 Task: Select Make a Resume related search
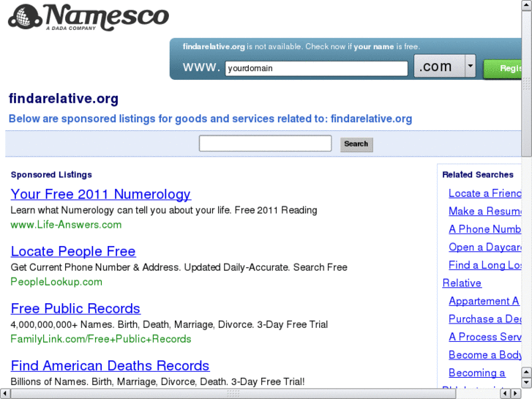(485, 212)
